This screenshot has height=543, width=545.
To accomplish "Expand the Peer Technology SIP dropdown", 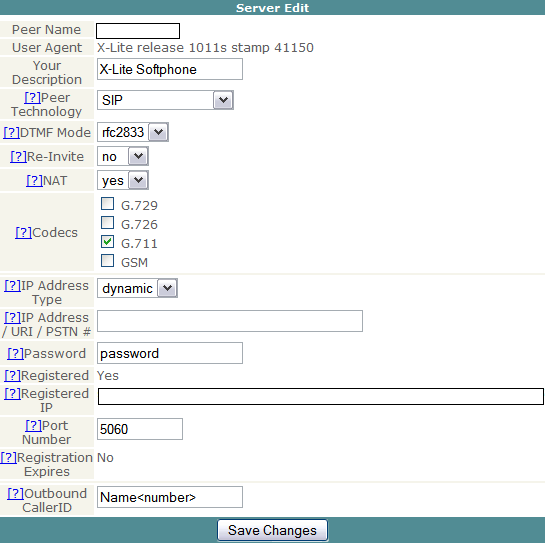I will (165, 100).
